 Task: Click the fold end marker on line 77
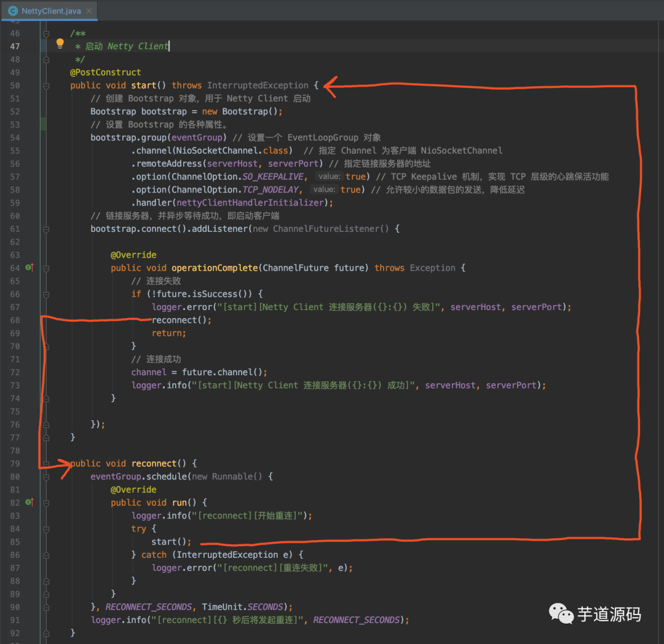tap(46, 438)
